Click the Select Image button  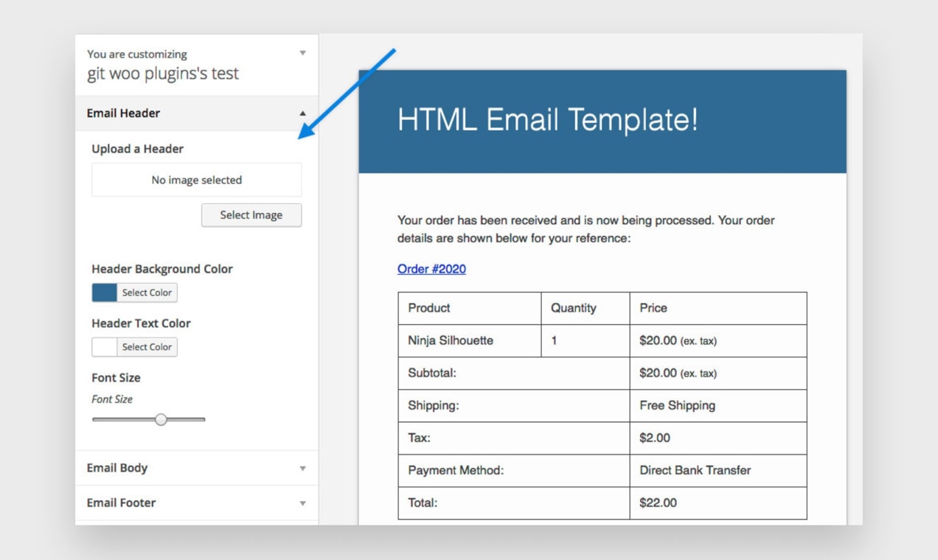[x=251, y=215]
